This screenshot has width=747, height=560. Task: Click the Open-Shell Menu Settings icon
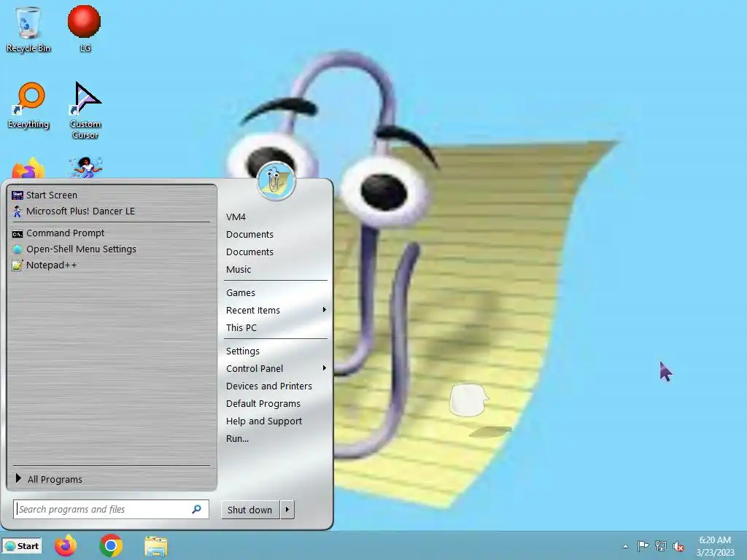tap(18, 249)
